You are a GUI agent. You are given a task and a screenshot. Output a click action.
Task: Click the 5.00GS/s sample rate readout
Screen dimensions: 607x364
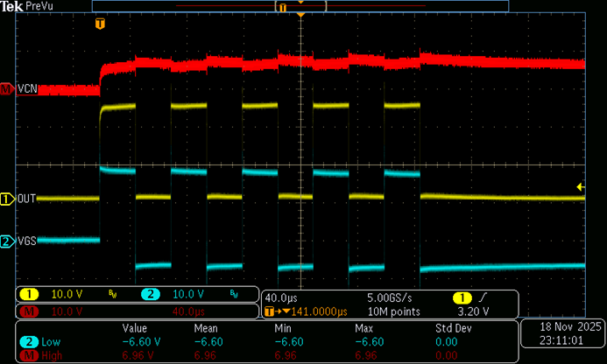point(390,297)
